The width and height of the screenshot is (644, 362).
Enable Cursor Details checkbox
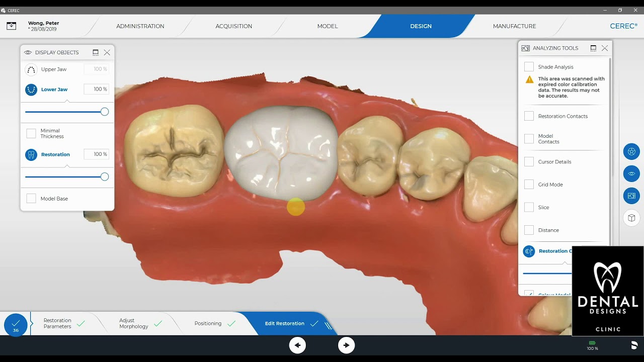click(x=529, y=162)
